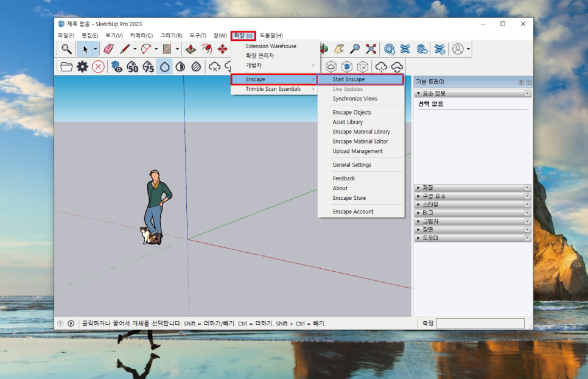
Task: Expand the 장면 tray panel
Action: coord(419,229)
